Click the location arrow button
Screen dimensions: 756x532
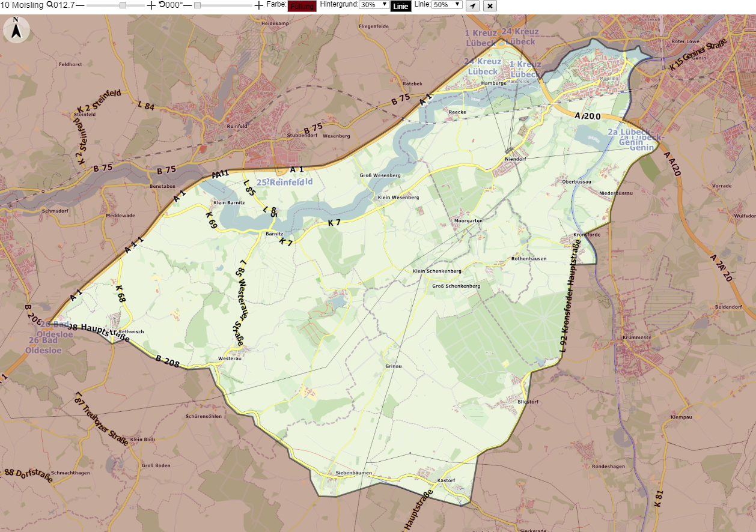[x=473, y=5]
